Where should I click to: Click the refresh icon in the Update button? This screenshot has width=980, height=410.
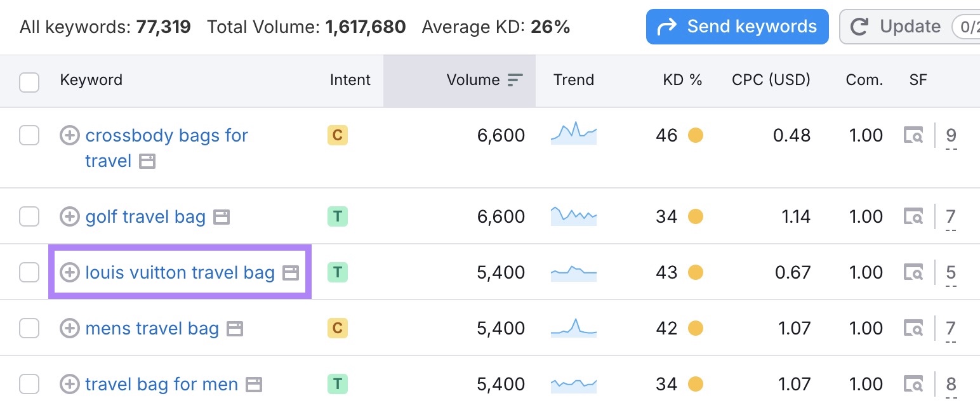pyautogui.click(x=859, y=27)
